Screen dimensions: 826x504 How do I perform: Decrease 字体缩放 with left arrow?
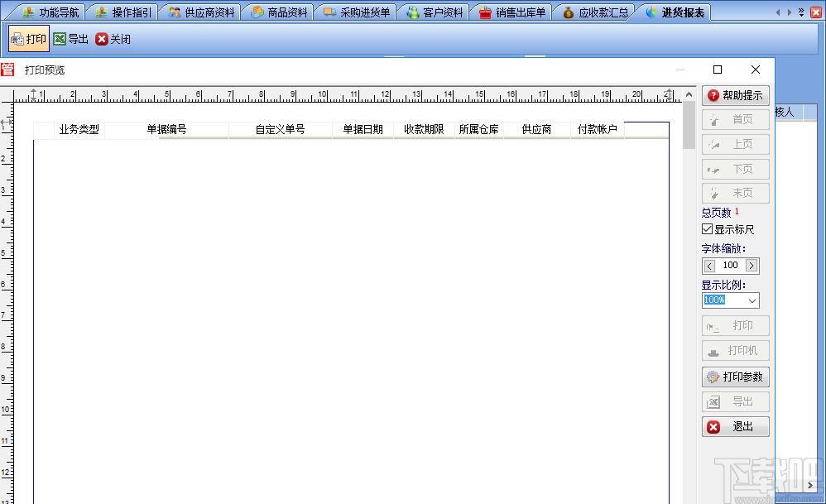(x=709, y=266)
